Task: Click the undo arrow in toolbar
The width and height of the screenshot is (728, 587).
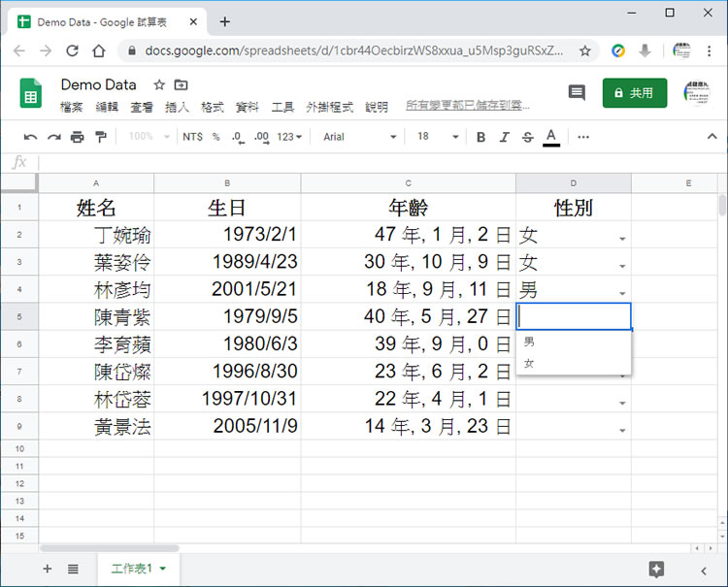Action: [x=30, y=137]
